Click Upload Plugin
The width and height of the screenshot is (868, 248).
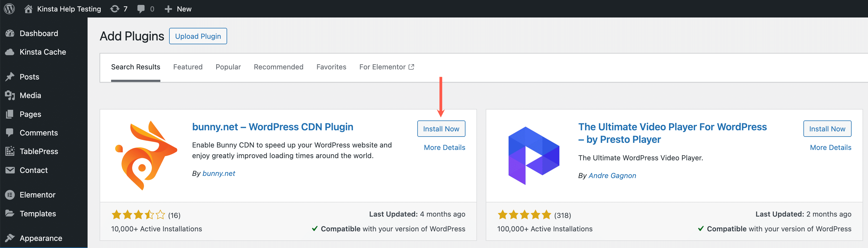(198, 36)
